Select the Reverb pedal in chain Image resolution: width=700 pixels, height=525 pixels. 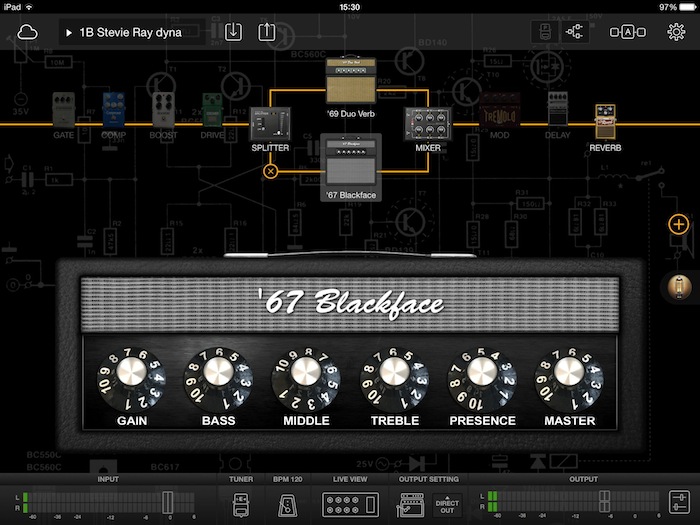coord(604,122)
